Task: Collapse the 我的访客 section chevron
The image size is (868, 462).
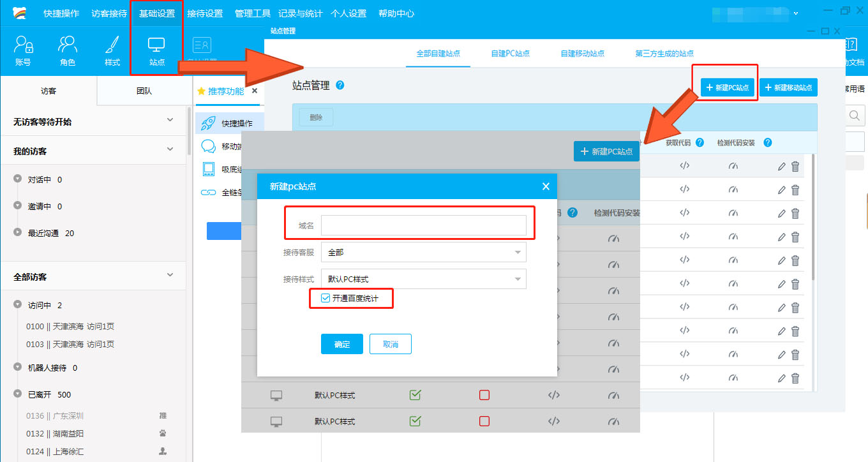Action: (170, 149)
